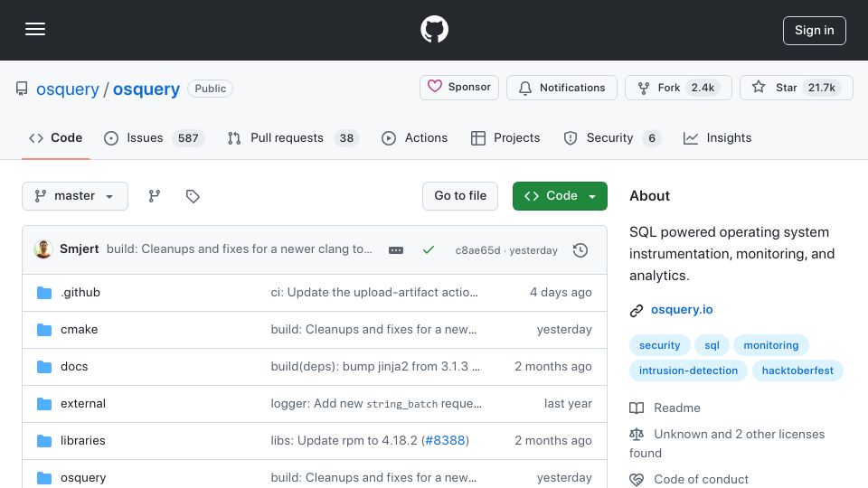Open Smjert's avatar in latest commit
868x488 pixels.
pos(43,249)
